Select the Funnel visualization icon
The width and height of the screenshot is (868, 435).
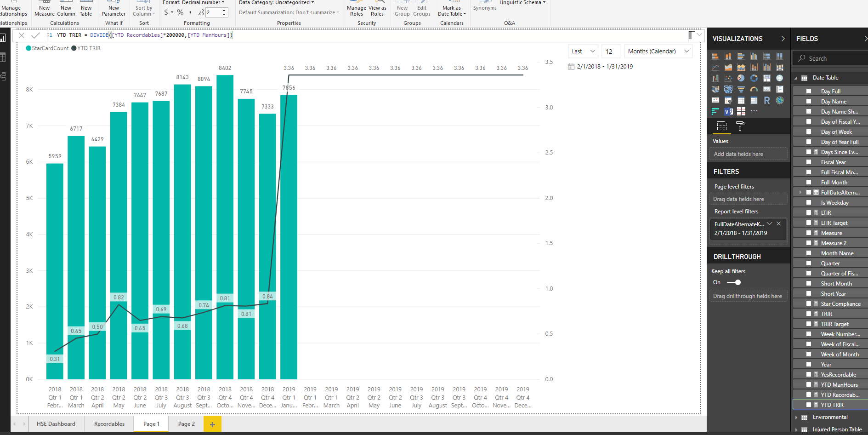[741, 89]
